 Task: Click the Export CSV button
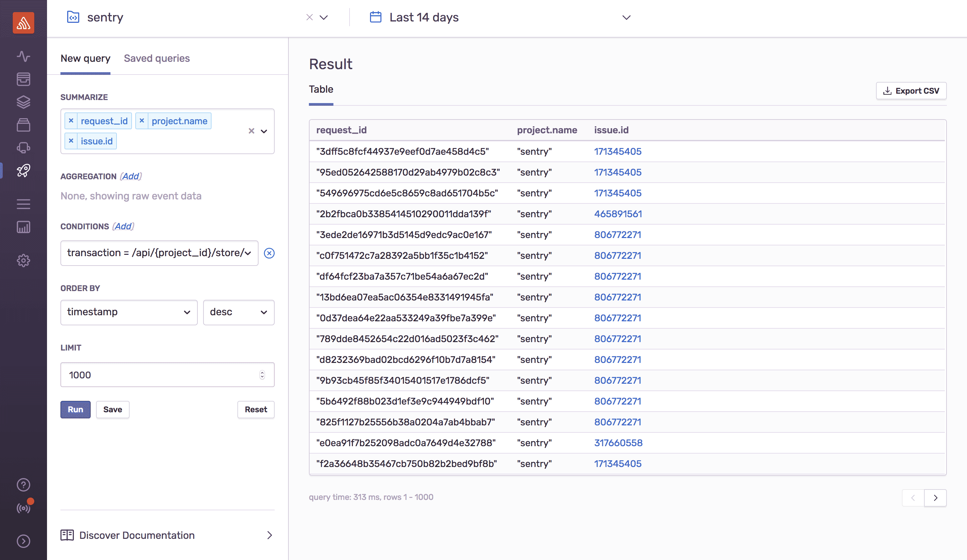pos(911,91)
